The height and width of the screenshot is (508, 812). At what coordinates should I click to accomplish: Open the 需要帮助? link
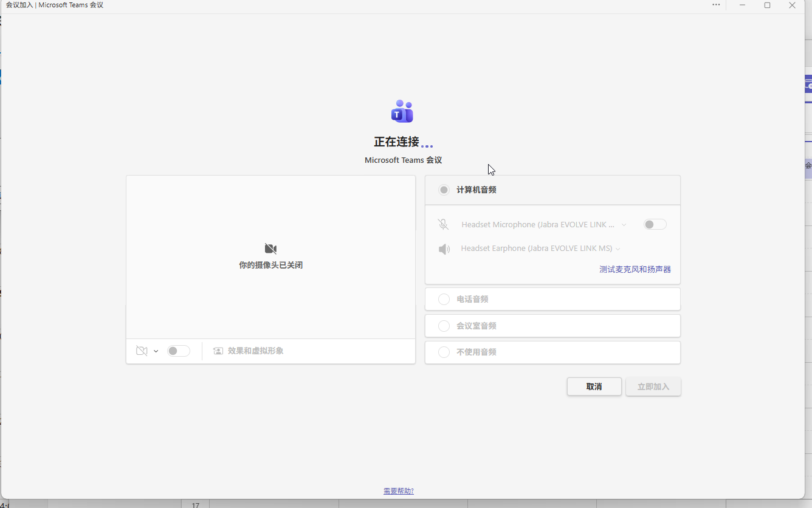pos(399,491)
